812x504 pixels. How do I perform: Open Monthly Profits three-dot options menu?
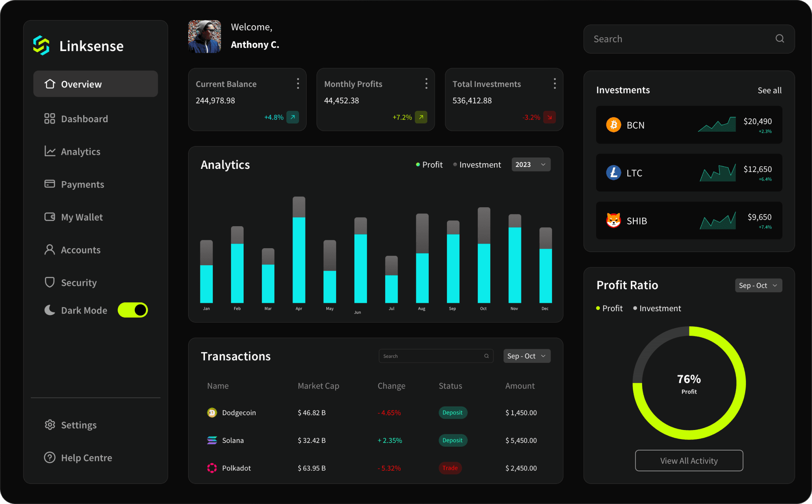[426, 83]
